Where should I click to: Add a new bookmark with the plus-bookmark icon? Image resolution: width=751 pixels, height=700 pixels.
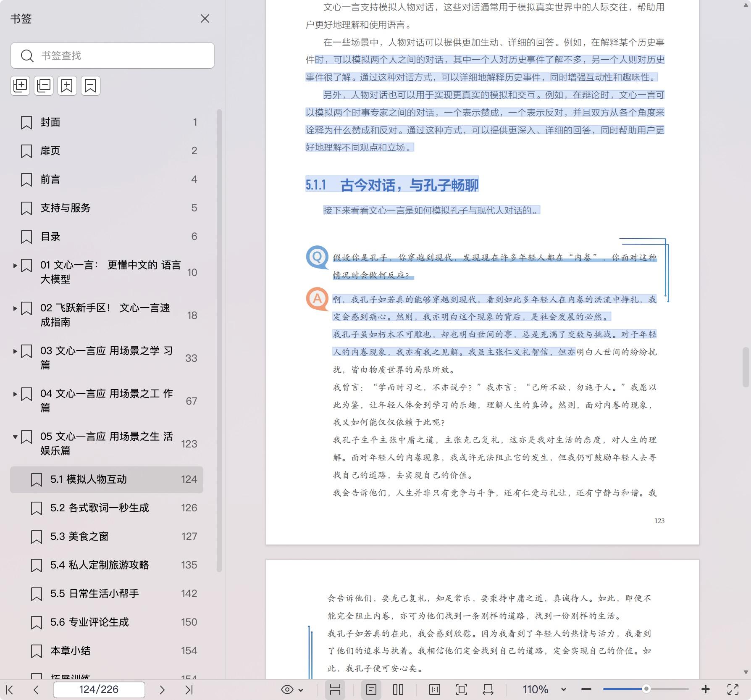click(67, 86)
